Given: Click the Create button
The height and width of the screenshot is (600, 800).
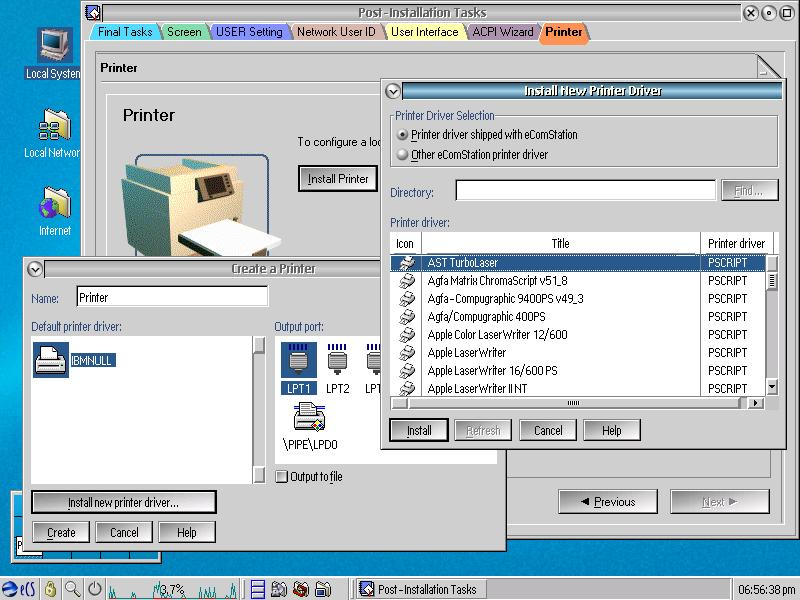Looking at the screenshot, I should (x=61, y=533).
